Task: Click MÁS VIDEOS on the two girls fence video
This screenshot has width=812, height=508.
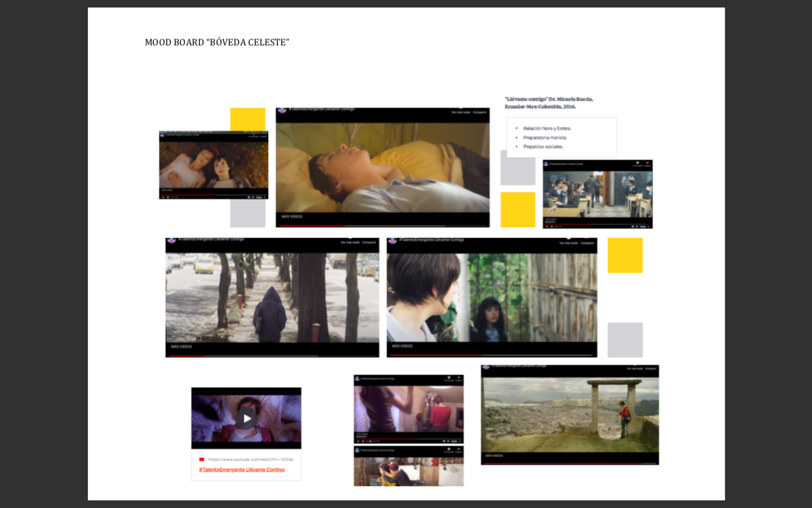Action: point(402,346)
